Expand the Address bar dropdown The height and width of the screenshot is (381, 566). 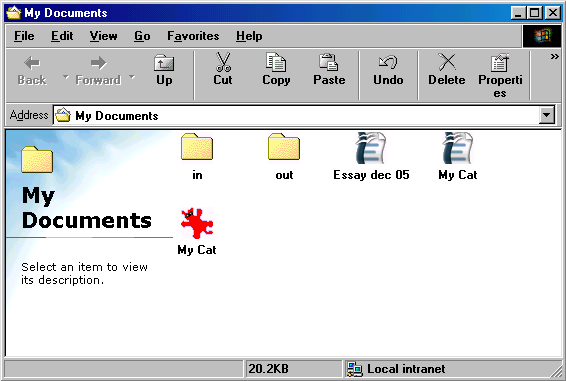(x=547, y=115)
